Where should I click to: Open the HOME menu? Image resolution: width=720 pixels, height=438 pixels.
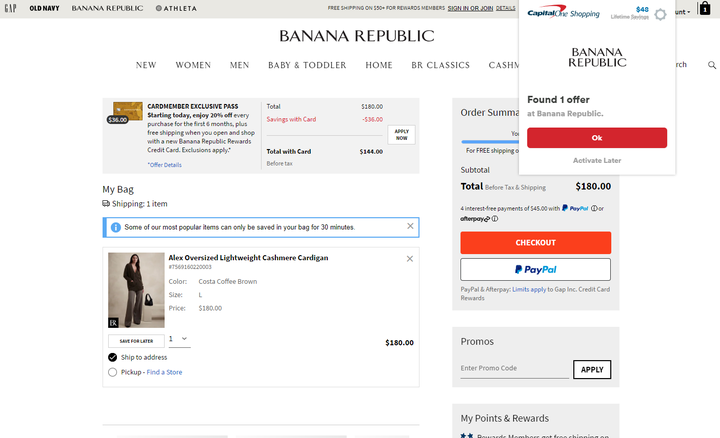pyautogui.click(x=379, y=65)
